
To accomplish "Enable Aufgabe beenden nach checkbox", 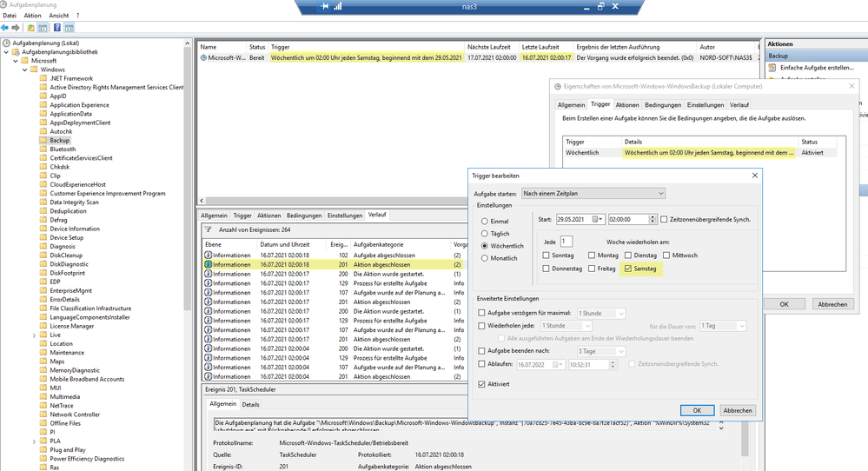I will point(481,351).
